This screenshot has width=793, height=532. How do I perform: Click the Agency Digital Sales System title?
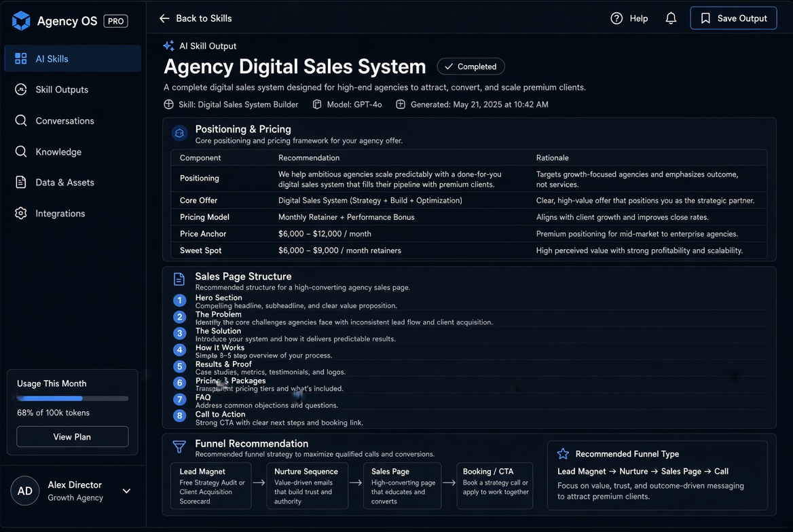[295, 66]
